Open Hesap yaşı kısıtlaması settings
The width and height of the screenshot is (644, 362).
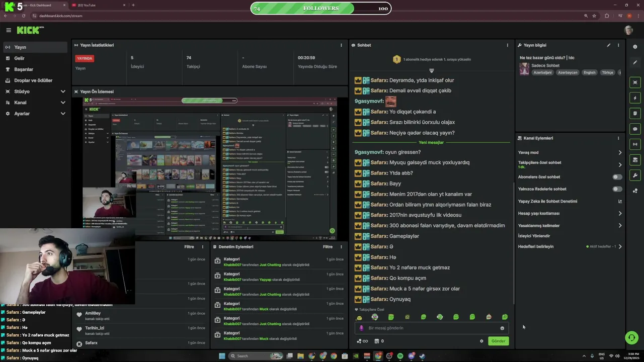click(570, 213)
